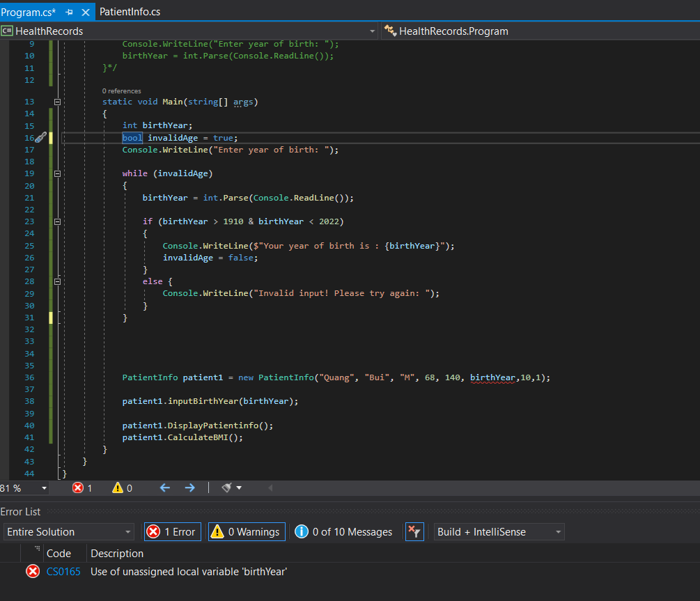This screenshot has width=700, height=601.
Task: Toggle the 0 Warnings filter
Action: (x=247, y=532)
